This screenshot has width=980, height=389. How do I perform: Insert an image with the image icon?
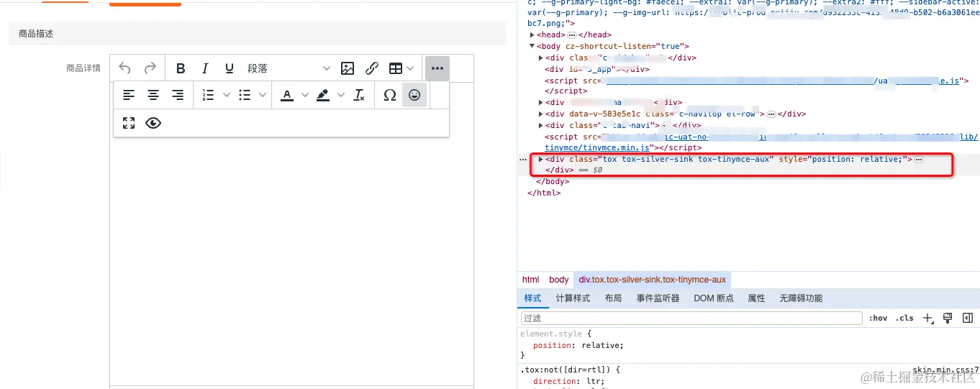tap(348, 68)
